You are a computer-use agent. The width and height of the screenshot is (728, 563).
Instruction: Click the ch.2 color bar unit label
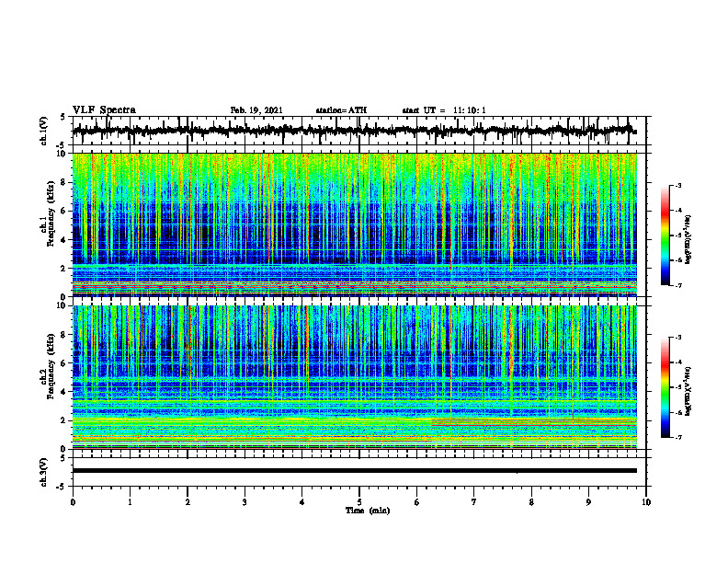(688, 390)
